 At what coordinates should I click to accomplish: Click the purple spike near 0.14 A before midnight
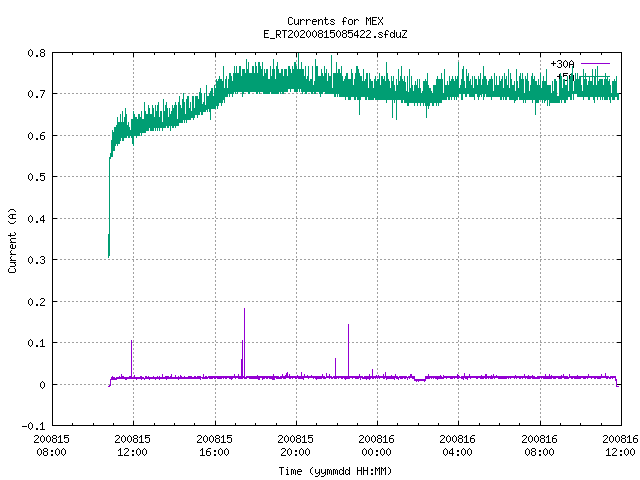pos(349,350)
